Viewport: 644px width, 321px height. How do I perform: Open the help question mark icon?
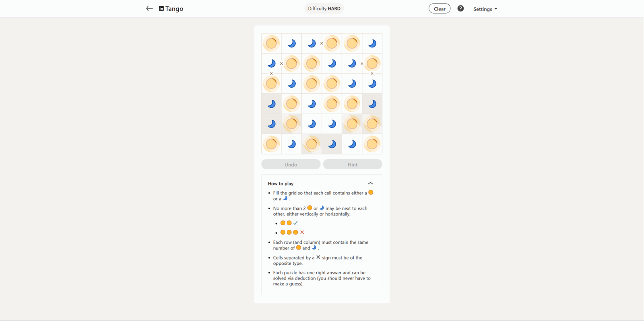pyautogui.click(x=460, y=8)
